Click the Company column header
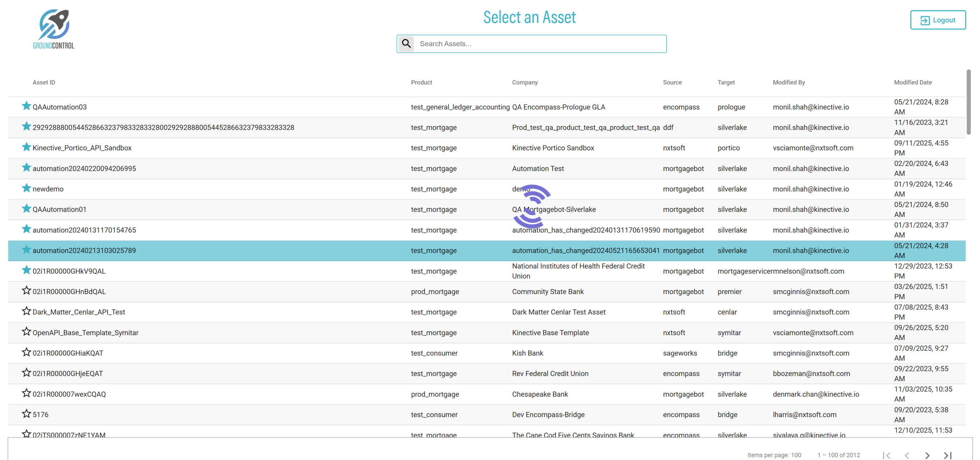The height and width of the screenshot is (460, 980). [x=525, y=82]
